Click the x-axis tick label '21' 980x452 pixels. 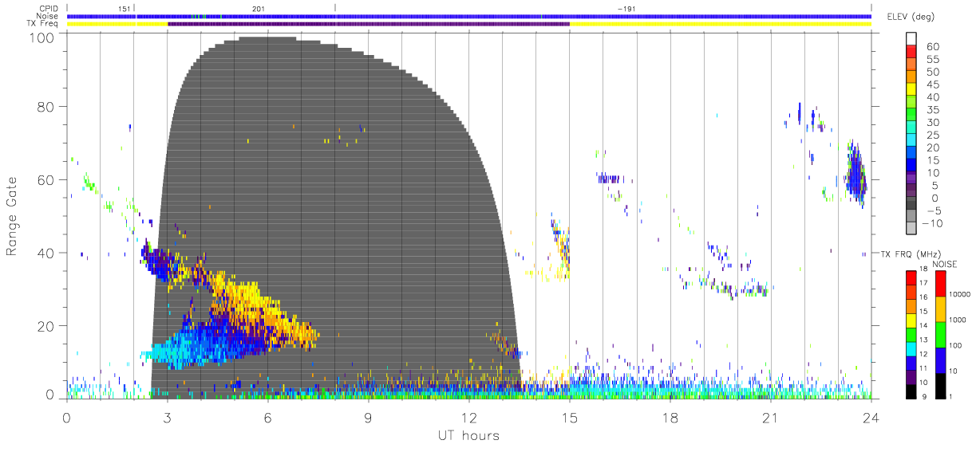coord(771,417)
